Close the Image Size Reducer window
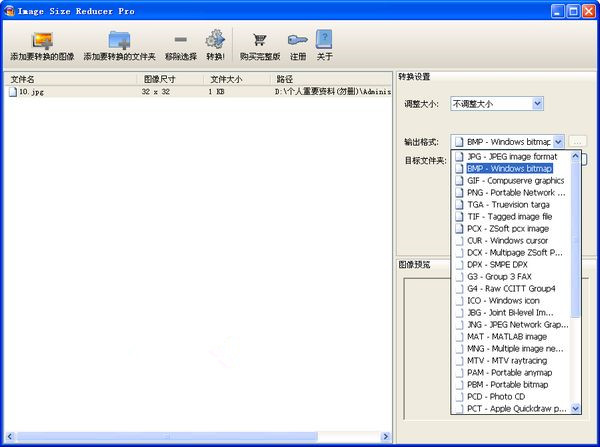 coord(589,11)
